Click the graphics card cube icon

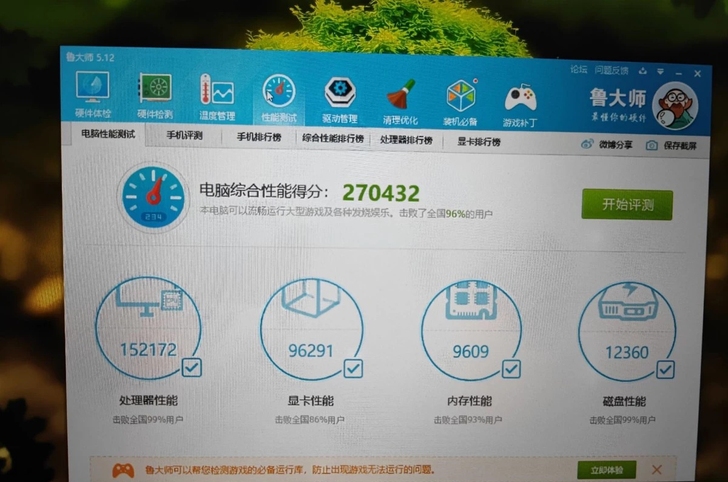coord(311,297)
